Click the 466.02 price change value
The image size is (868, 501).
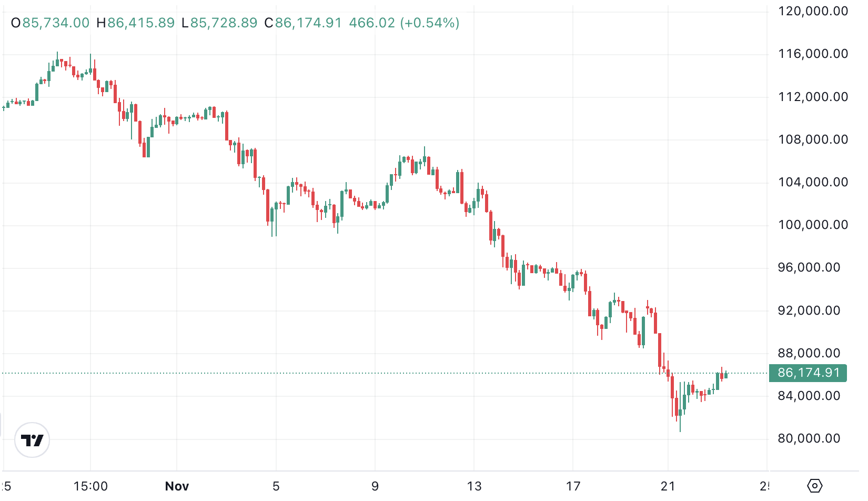(372, 23)
